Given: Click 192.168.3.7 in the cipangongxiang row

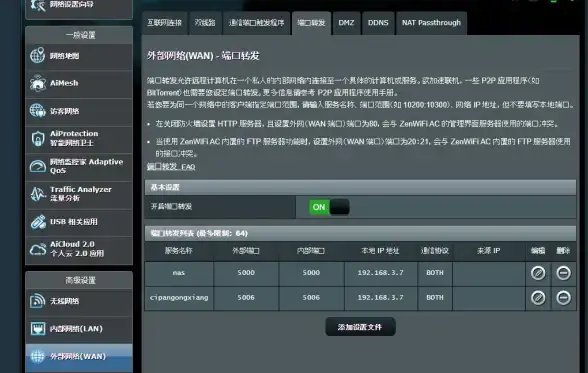Looking at the screenshot, I should [381, 298].
